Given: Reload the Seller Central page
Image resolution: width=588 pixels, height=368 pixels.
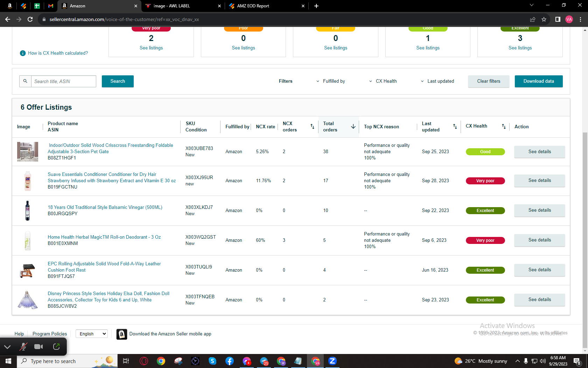Looking at the screenshot, I should coord(30,19).
